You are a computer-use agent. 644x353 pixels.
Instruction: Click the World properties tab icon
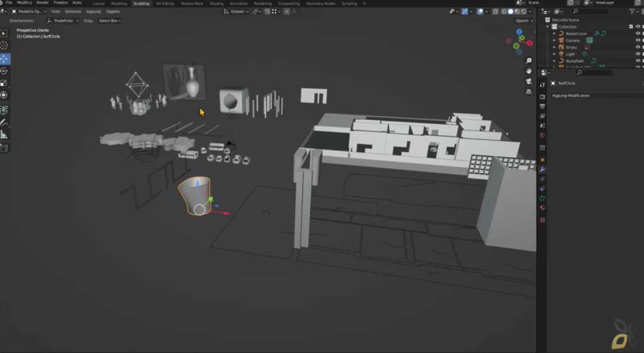click(x=543, y=135)
